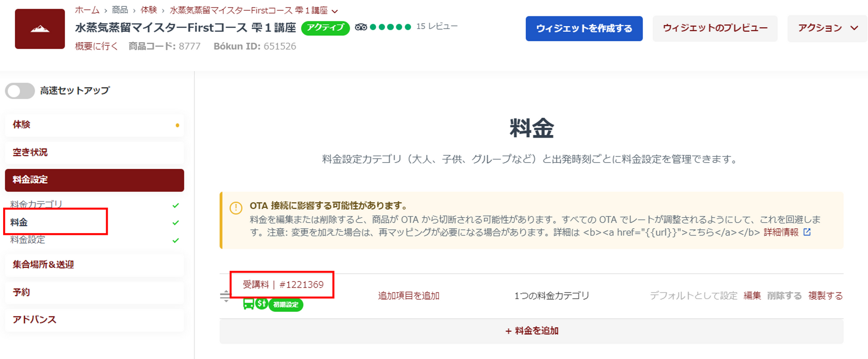Click the green 初期設定 badge
This screenshot has height=359, width=868.
(286, 305)
